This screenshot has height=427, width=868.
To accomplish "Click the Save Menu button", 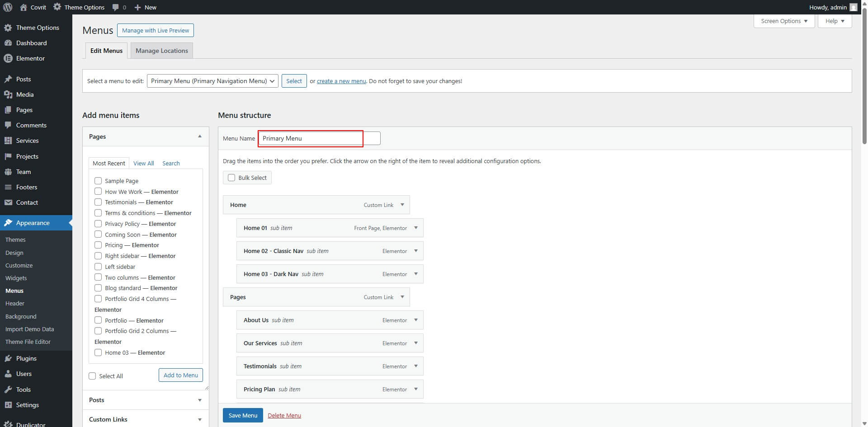I will coord(243,415).
